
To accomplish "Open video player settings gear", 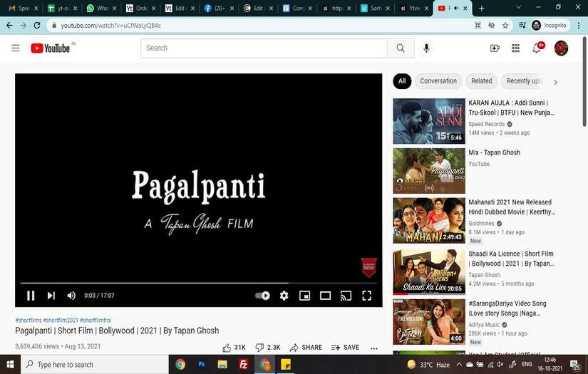I will tap(284, 296).
